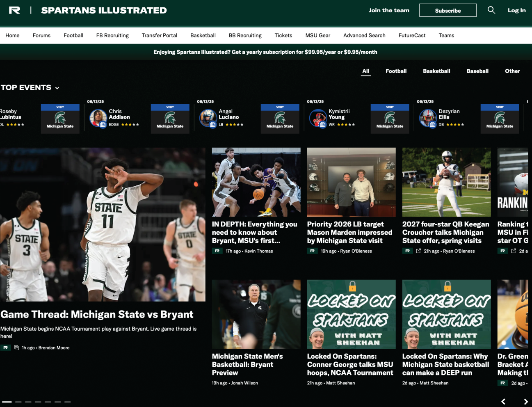The width and height of the screenshot is (532, 407).
Task: Go to next carousel page arrow
Action: [x=525, y=402]
